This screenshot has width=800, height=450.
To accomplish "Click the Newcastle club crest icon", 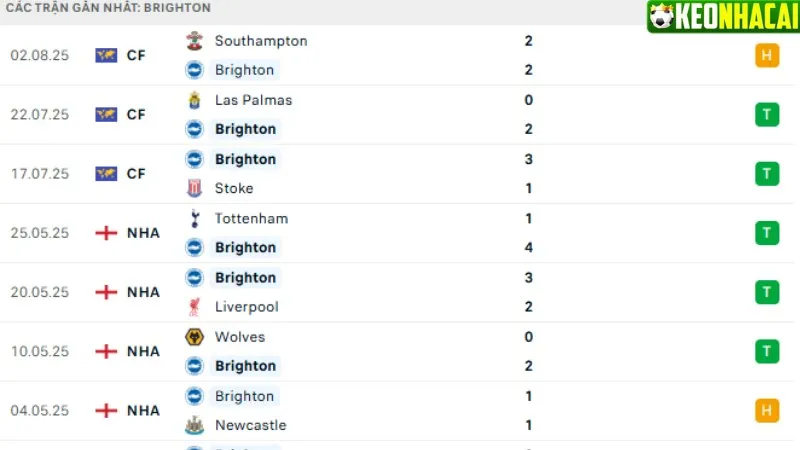I will 194,425.
